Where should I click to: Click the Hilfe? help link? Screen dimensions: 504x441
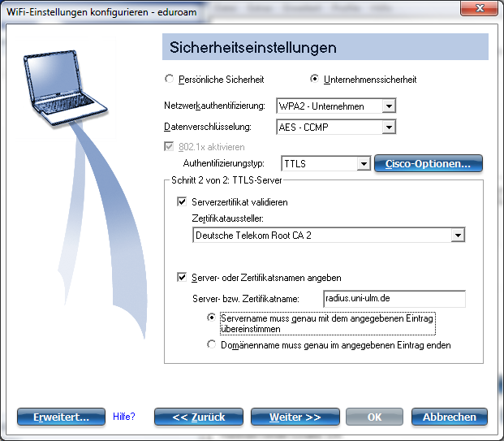pos(124,417)
